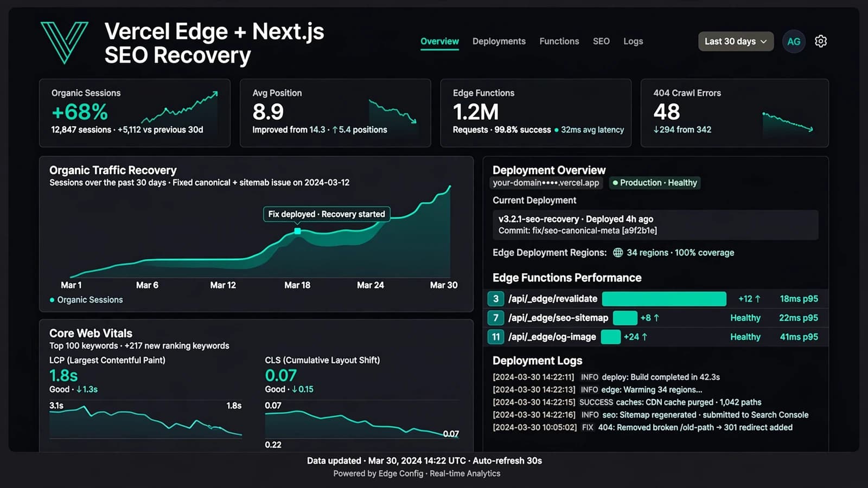Click the Fix deployed chart marker point
Image resolution: width=868 pixels, height=488 pixels.
click(297, 231)
